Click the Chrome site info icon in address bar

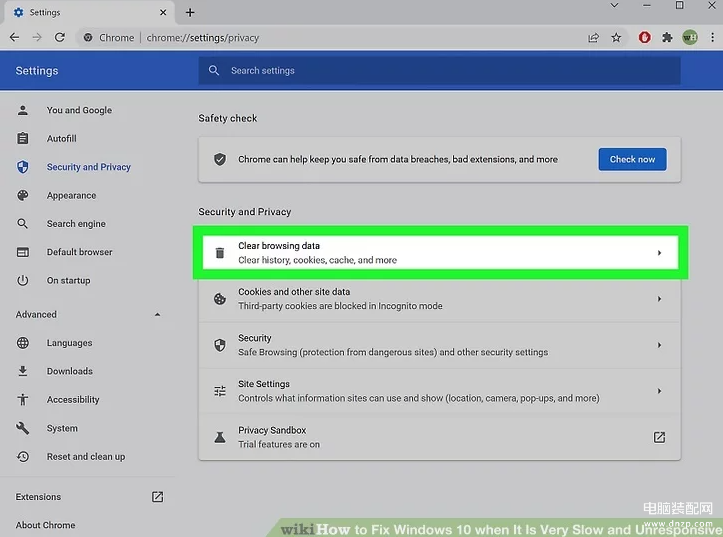(x=88, y=38)
